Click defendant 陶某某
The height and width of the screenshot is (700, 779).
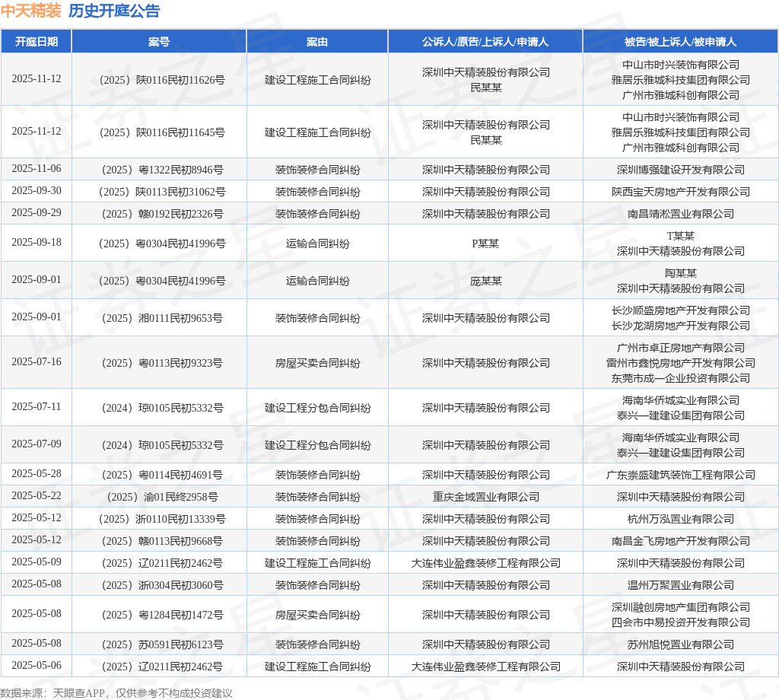(681, 273)
